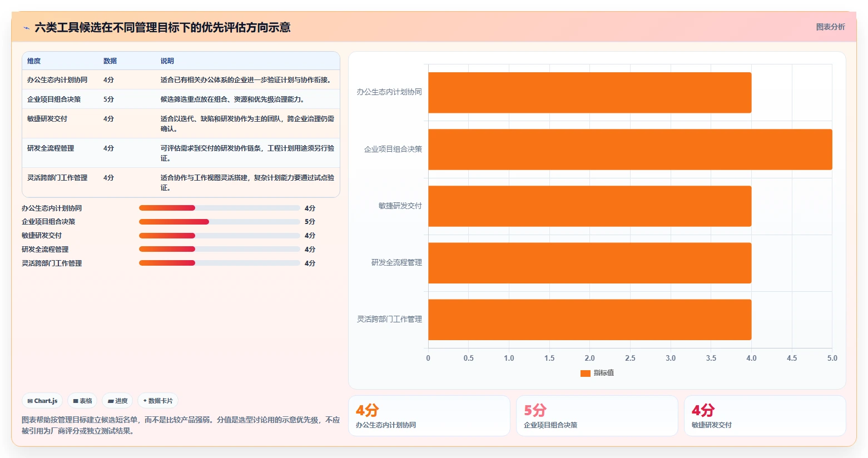Click 企业项目组合决策 in the table
This screenshot has height=458, width=868.
click(54, 99)
